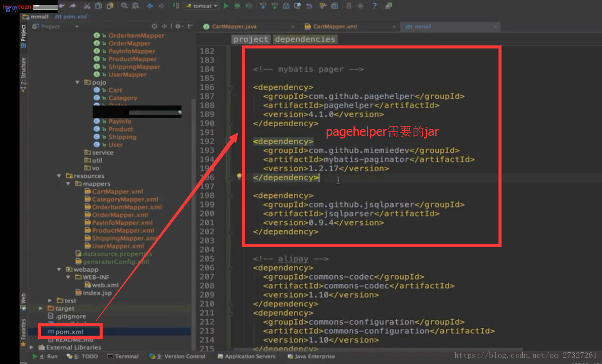Click the project breadcrumb above the editor
Image resolution: width=602 pixels, height=364 pixels.
(x=251, y=39)
